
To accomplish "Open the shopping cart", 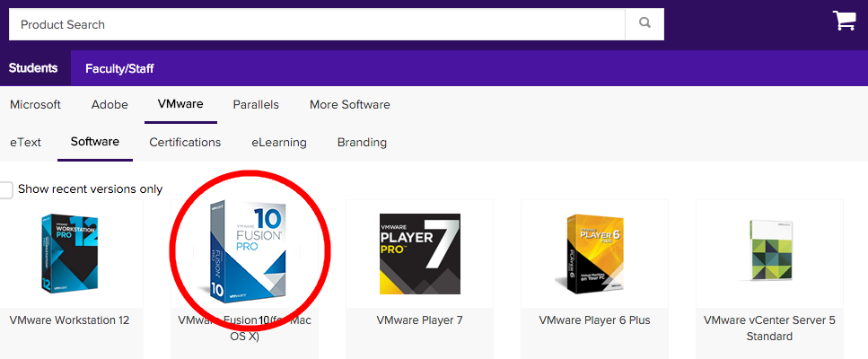I will tap(844, 22).
